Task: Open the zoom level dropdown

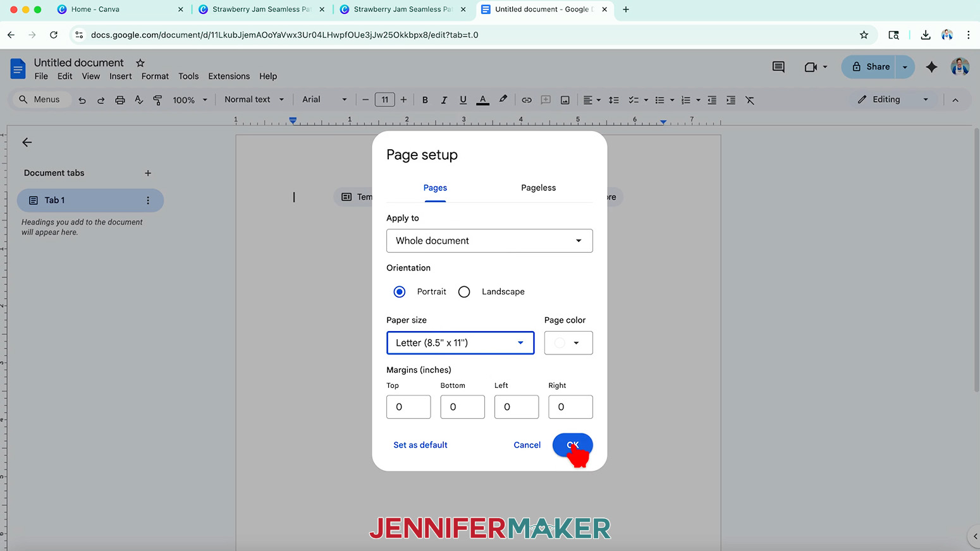Action: click(190, 100)
